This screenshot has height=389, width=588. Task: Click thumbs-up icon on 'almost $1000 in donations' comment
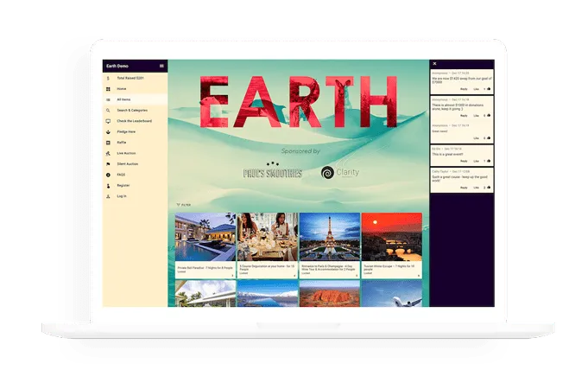click(x=489, y=116)
